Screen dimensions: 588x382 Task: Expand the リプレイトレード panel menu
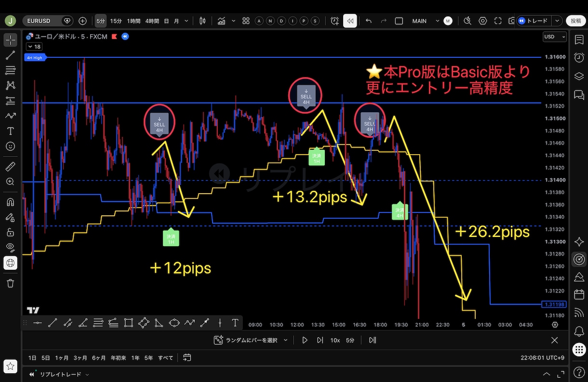pyautogui.click(x=87, y=374)
